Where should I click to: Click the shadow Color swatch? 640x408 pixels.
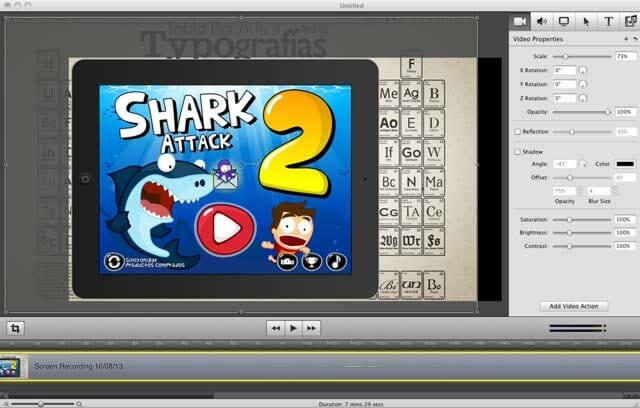coord(624,163)
